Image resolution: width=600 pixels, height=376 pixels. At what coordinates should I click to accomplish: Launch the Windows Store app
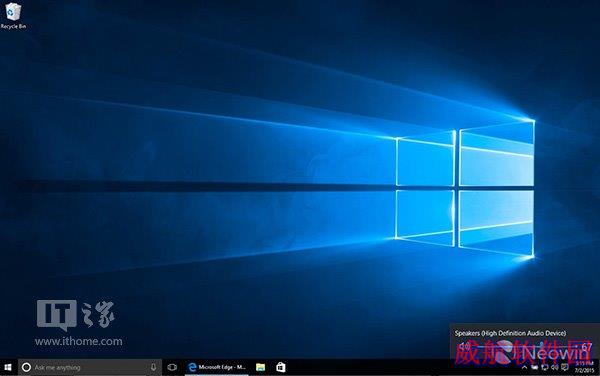click(x=281, y=368)
